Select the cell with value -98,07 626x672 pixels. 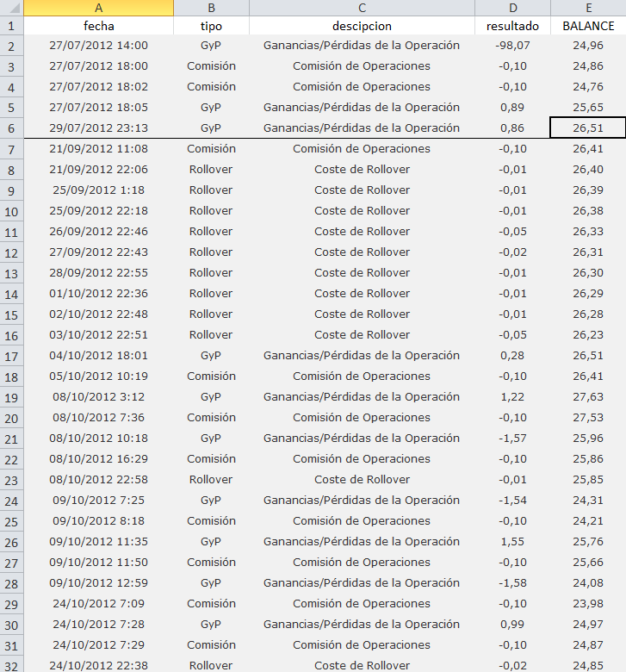coord(512,45)
